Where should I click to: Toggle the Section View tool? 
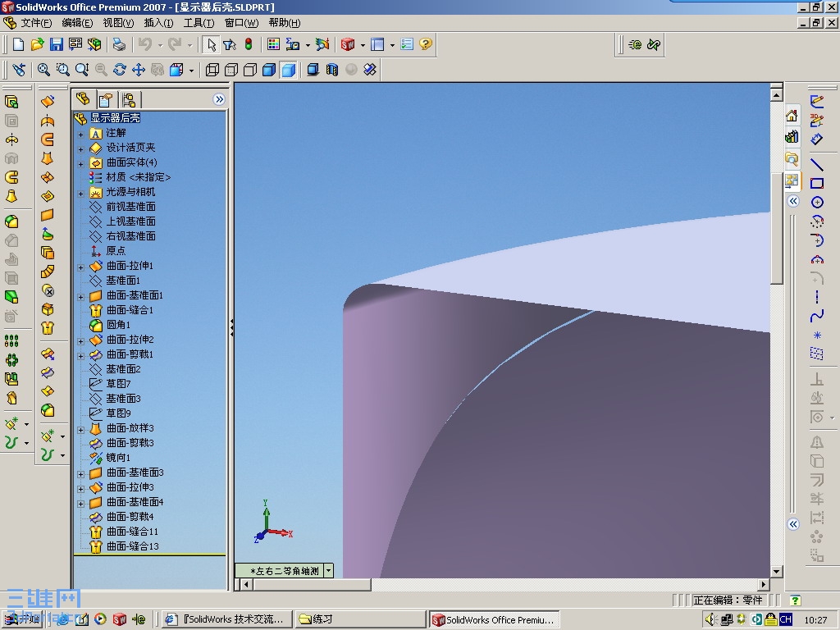tap(332, 70)
